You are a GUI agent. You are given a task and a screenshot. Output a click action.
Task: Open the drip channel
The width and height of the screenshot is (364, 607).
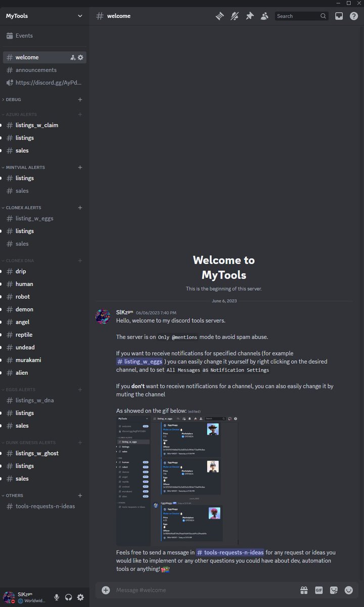(44, 271)
